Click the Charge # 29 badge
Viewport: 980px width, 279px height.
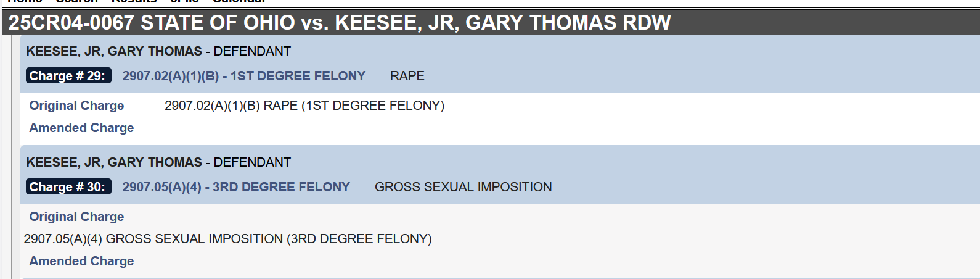click(x=68, y=76)
